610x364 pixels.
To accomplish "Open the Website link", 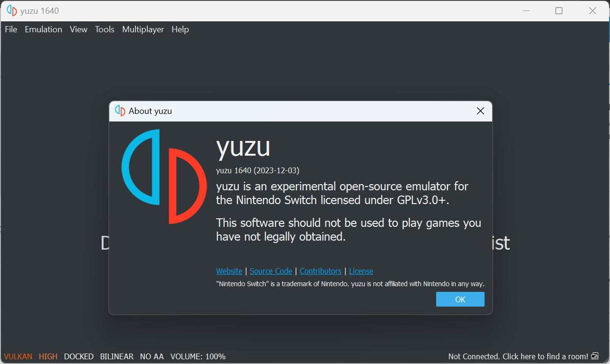I will tap(229, 271).
